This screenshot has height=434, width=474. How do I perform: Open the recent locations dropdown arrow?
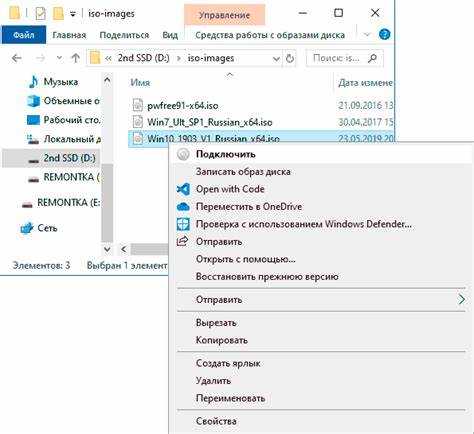59,58
